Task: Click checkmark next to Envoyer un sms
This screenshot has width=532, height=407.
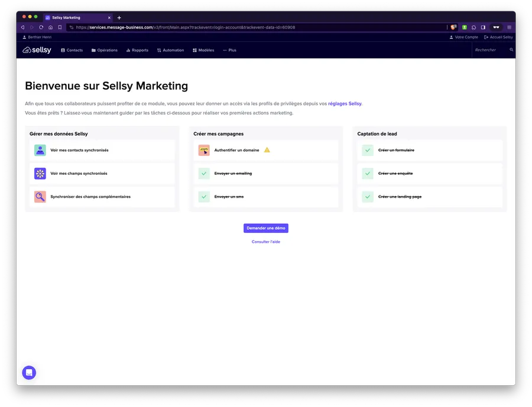Action: (204, 197)
